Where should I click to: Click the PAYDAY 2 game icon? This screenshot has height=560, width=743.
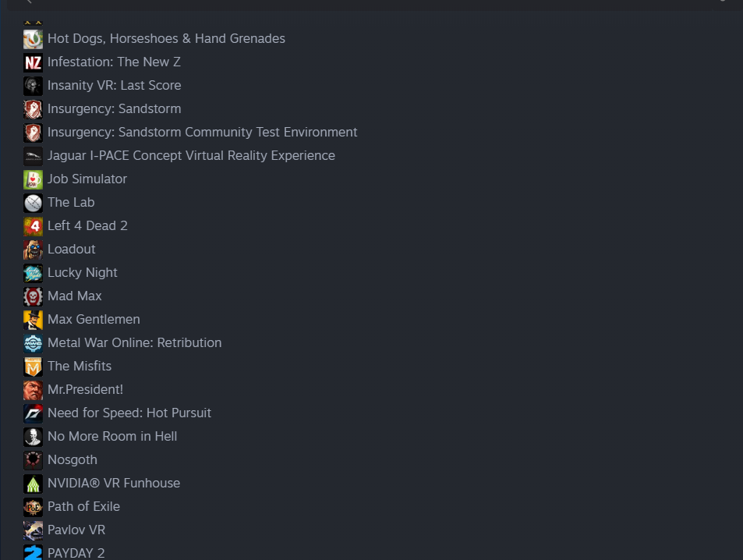point(33,552)
